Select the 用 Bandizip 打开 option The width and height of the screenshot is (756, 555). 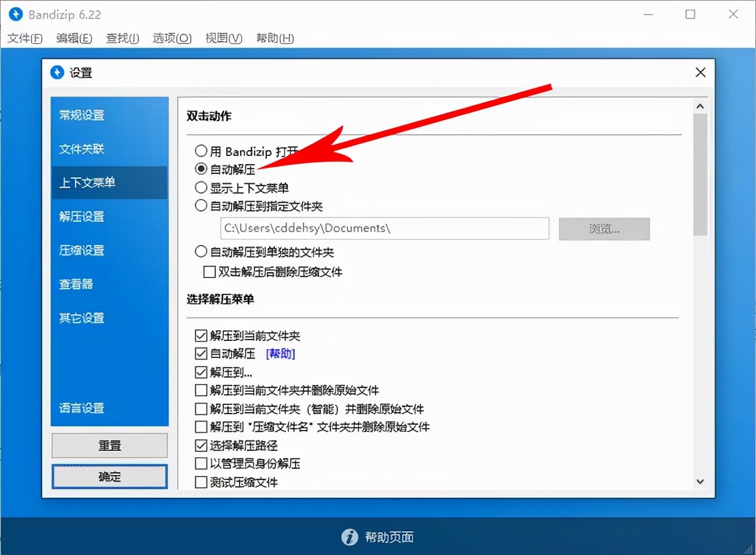(201, 151)
